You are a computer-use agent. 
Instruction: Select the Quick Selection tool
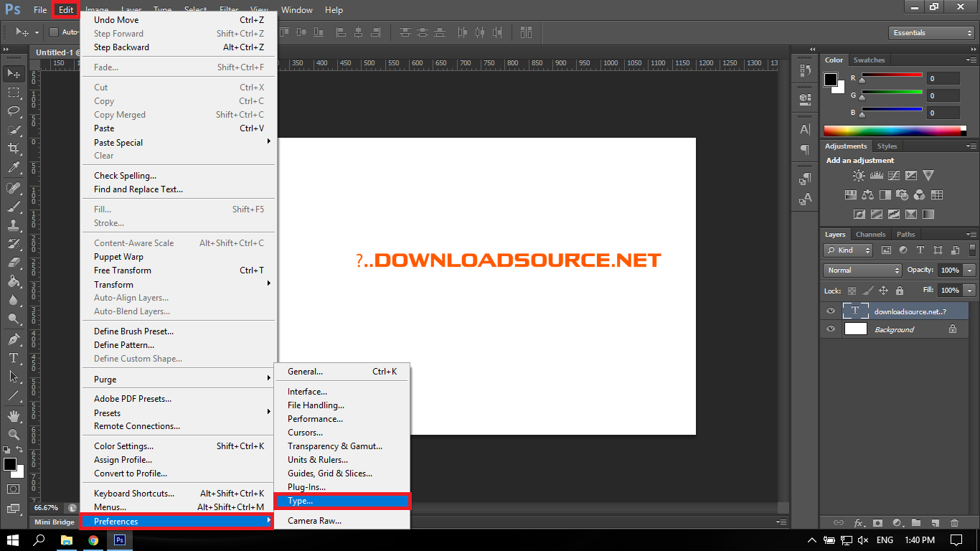(14, 130)
